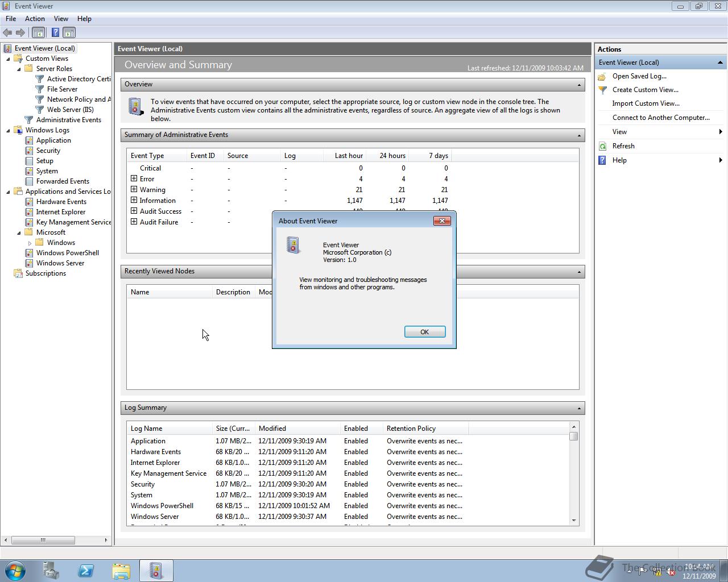Expand the Windows folder under Microsoft
The width and height of the screenshot is (728, 582).
point(30,243)
